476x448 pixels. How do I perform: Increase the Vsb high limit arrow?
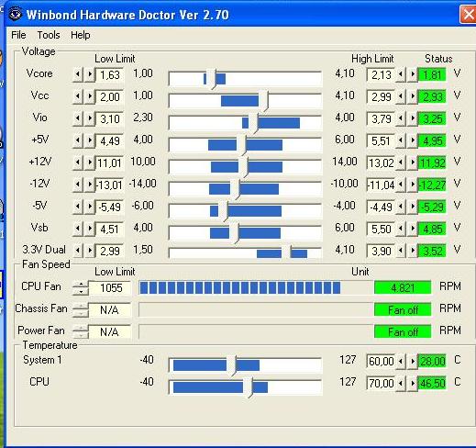pos(413,229)
